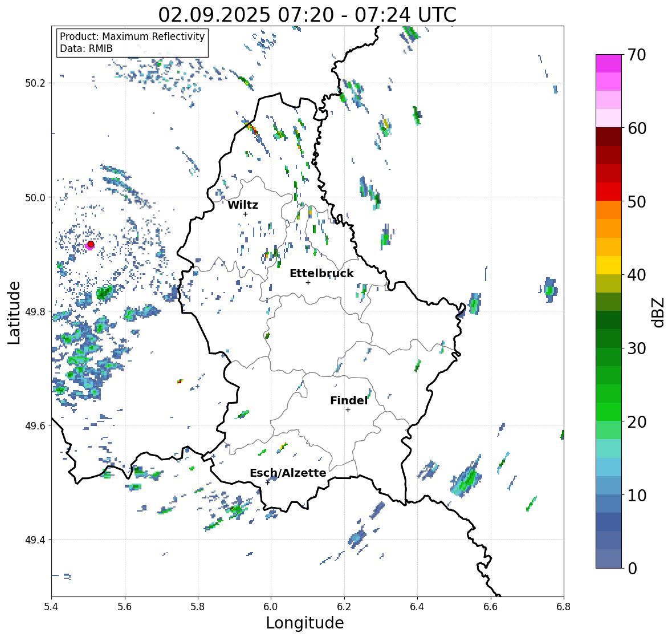The image size is (672, 637).
Task: Click the 50 tick on colorbar
Action: point(637,201)
